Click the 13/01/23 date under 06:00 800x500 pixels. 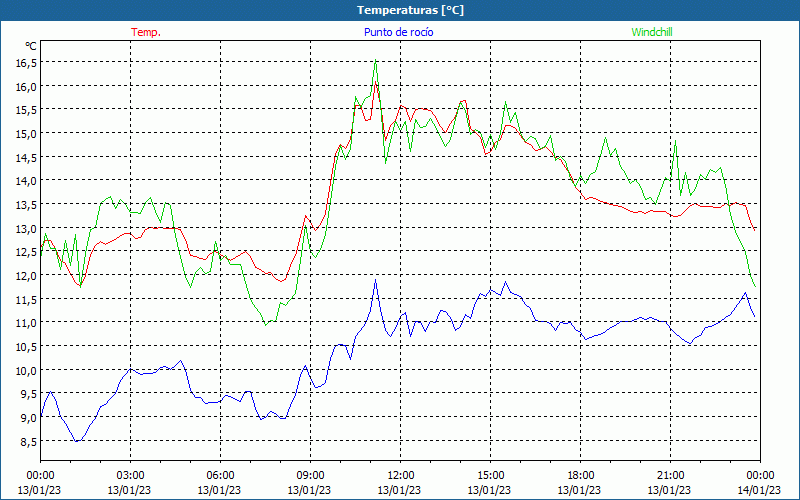tap(219, 490)
